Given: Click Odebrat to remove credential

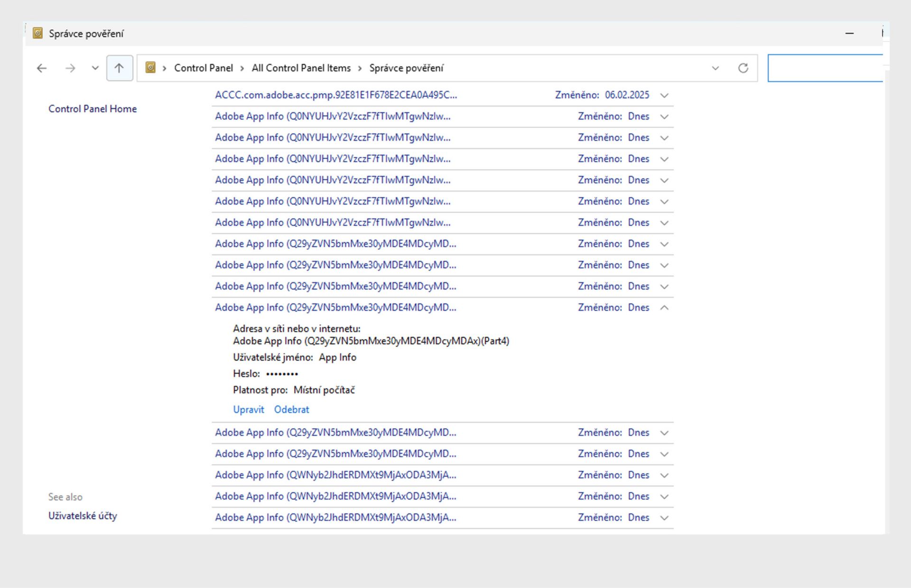Looking at the screenshot, I should (291, 410).
